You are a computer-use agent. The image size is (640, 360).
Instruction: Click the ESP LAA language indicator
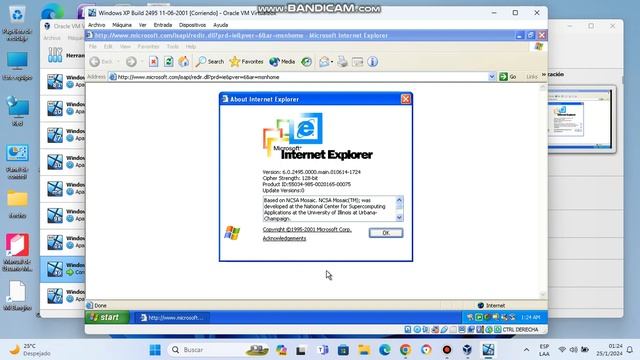[544, 350]
